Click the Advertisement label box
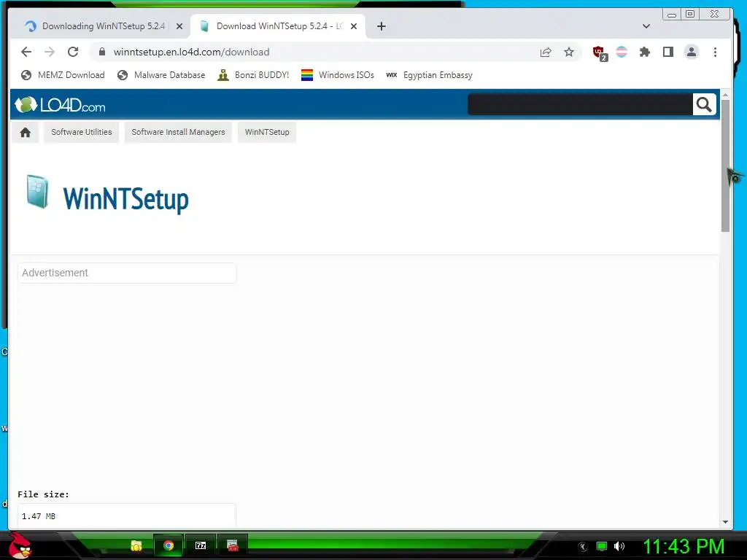 127,273
